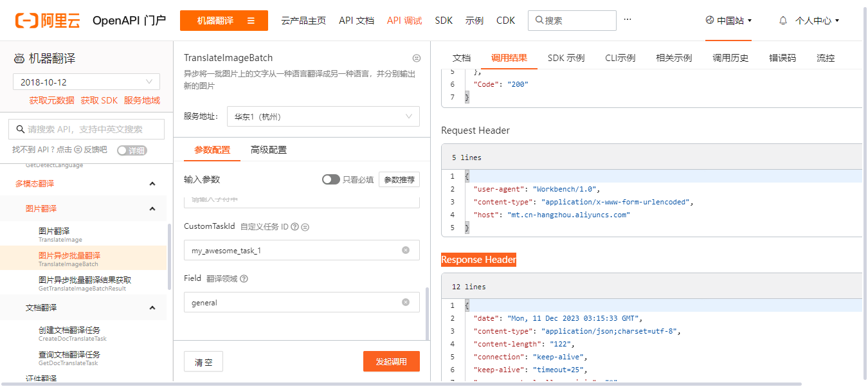This screenshot has width=868, height=387.
Task: Open the 中国站 site selector
Action: tap(728, 21)
